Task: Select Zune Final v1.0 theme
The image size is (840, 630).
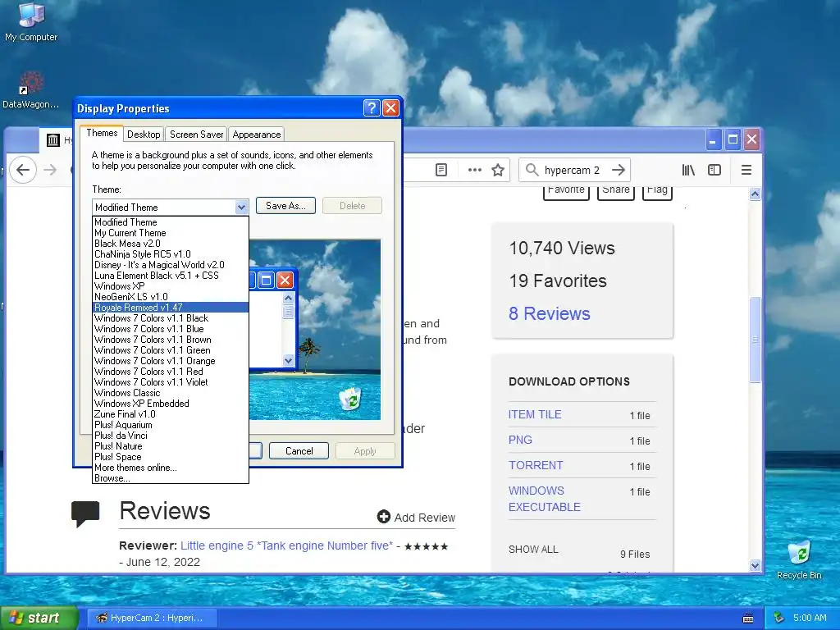Action: pos(171,414)
